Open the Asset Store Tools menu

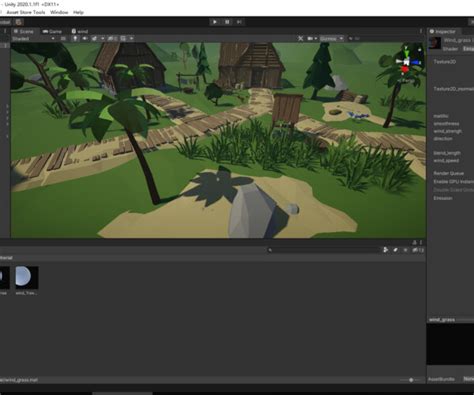point(26,12)
